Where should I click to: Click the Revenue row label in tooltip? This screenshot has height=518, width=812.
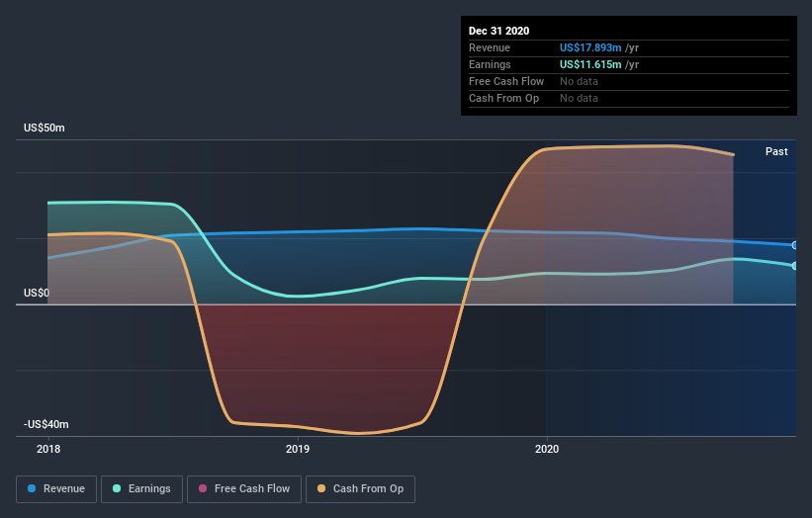click(490, 47)
